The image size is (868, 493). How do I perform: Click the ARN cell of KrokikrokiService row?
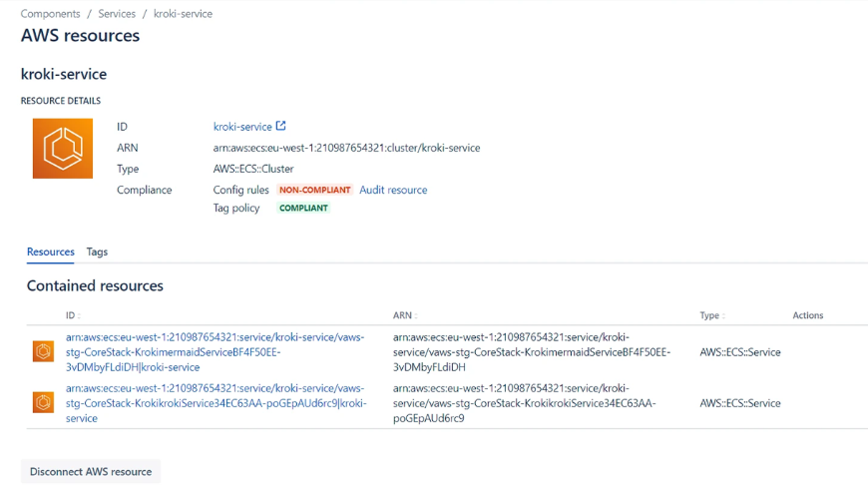click(524, 403)
